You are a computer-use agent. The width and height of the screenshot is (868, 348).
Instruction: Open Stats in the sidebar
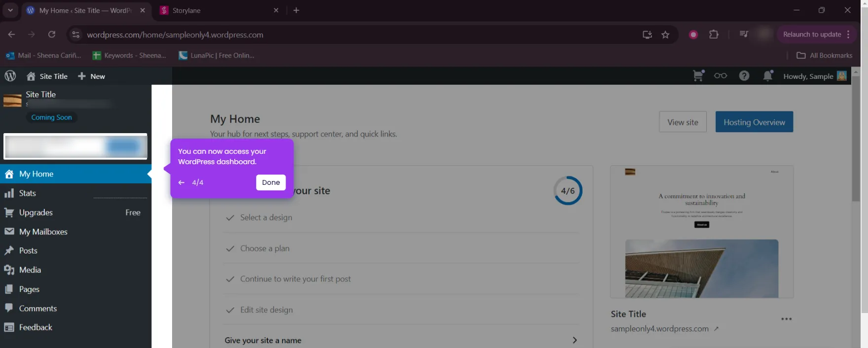75,193
